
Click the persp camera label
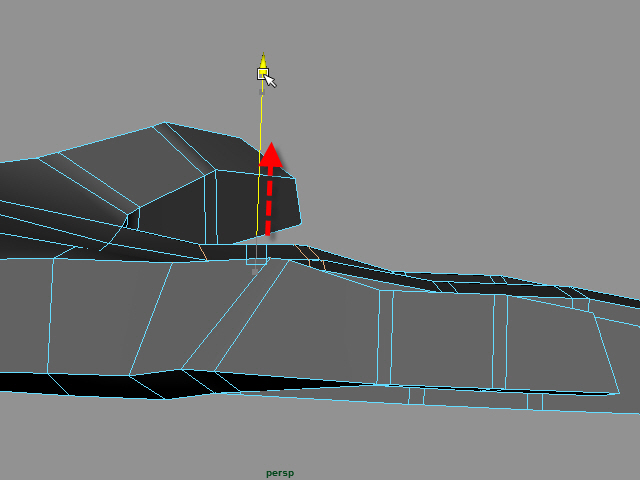tap(280, 473)
